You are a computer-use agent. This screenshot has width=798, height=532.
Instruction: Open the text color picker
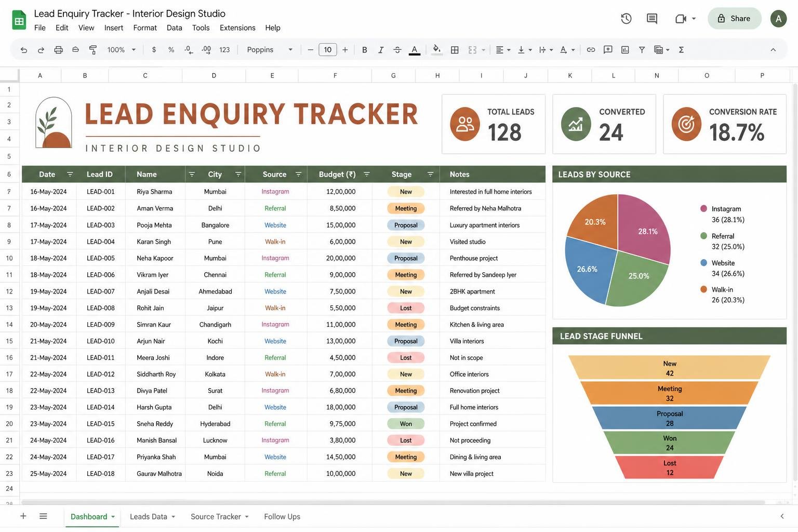click(x=414, y=50)
